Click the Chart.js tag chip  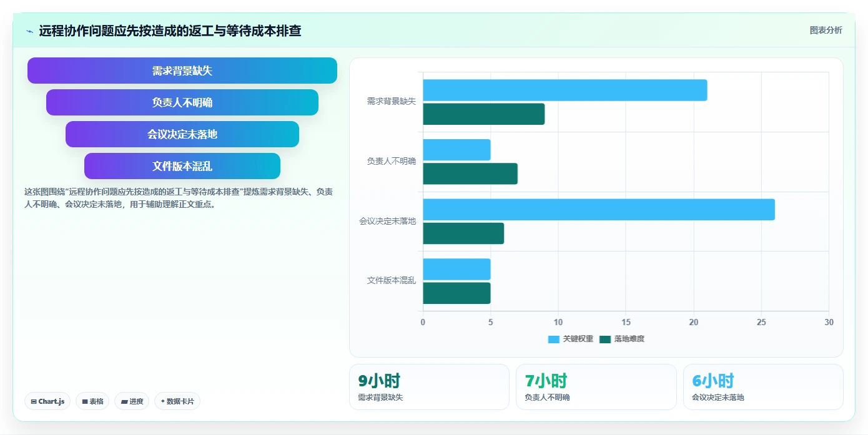[x=47, y=401]
